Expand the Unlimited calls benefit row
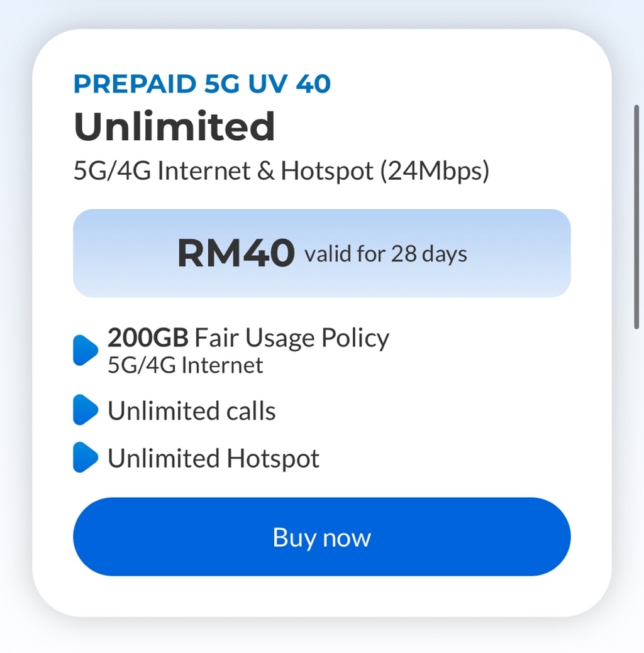The image size is (644, 653). click(191, 411)
